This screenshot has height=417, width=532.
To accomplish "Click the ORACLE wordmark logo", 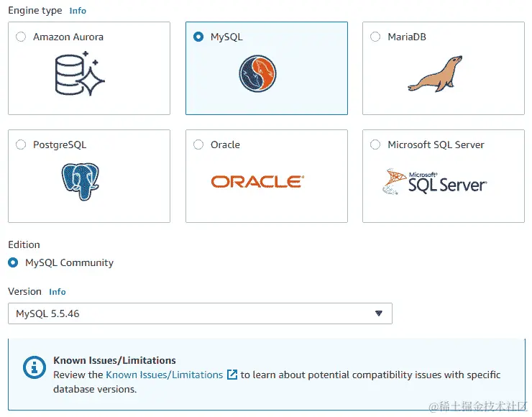I will tap(257, 181).
